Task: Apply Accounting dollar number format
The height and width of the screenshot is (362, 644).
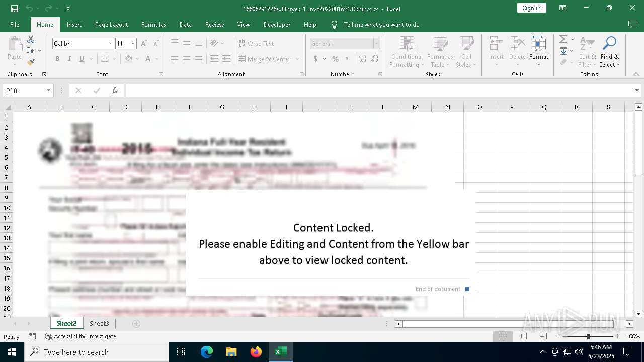Action: click(315, 59)
